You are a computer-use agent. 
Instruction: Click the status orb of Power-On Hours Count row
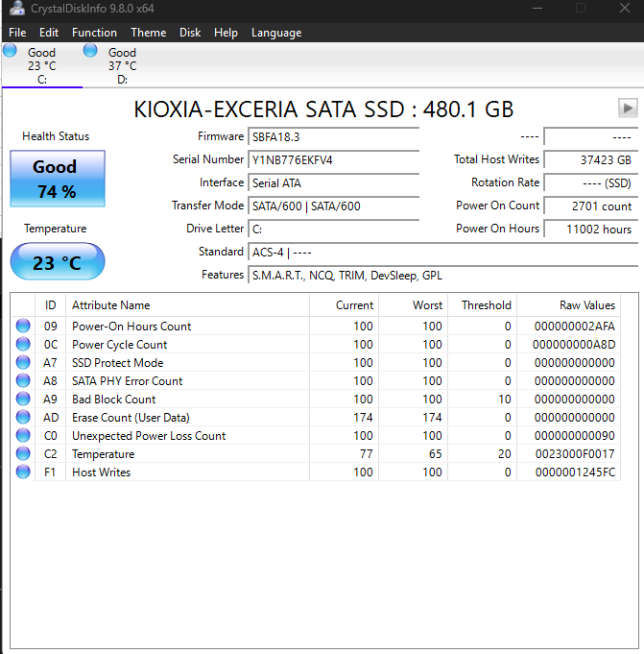[x=23, y=326]
